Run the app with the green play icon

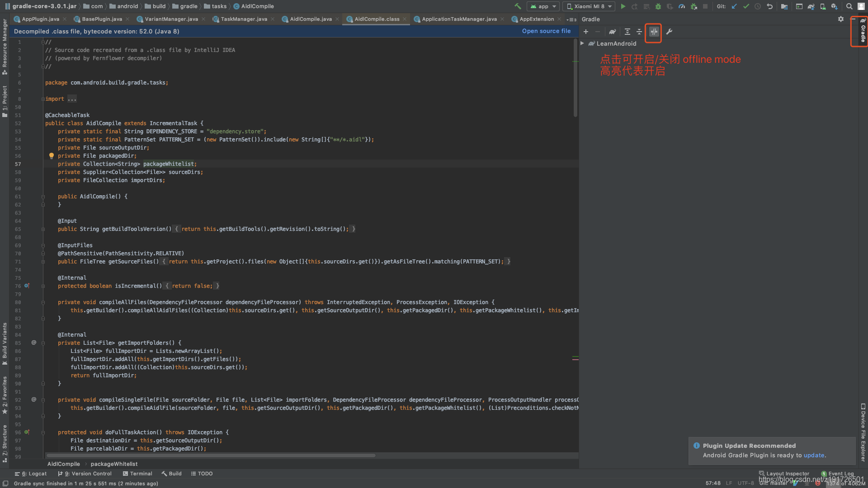(x=623, y=6)
